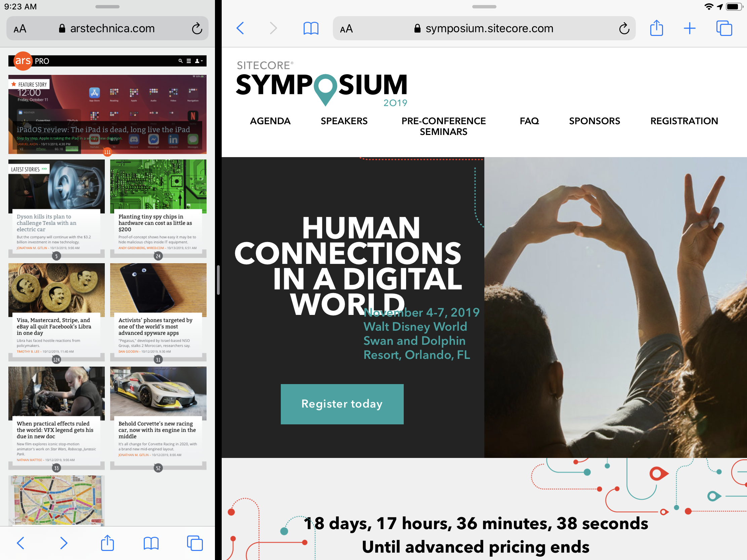Screen dimensions: 747x560
Task: Tap the symposium.sitecore.com address field
Action: pos(484,28)
